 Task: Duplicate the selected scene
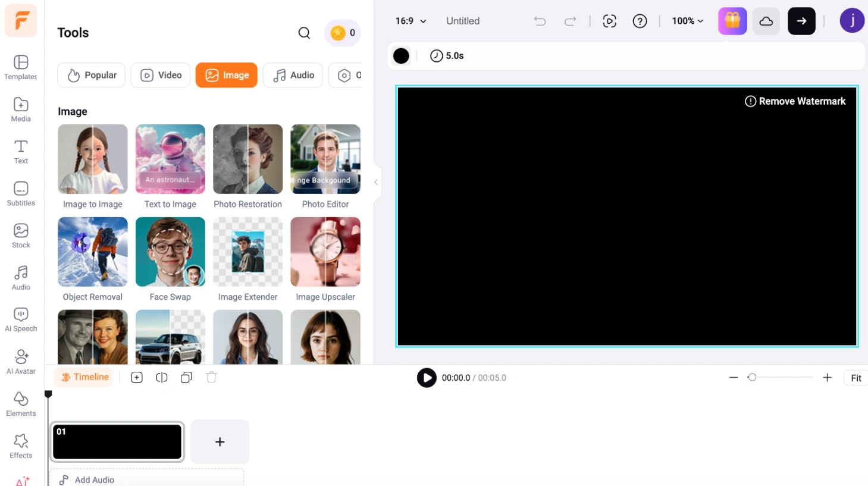click(186, 378)
